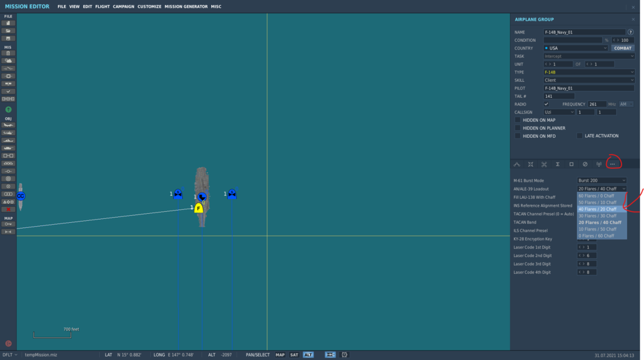644x360 pixels.
Task: Open the FLIGHT menu
Action: (x=102, y=6)
